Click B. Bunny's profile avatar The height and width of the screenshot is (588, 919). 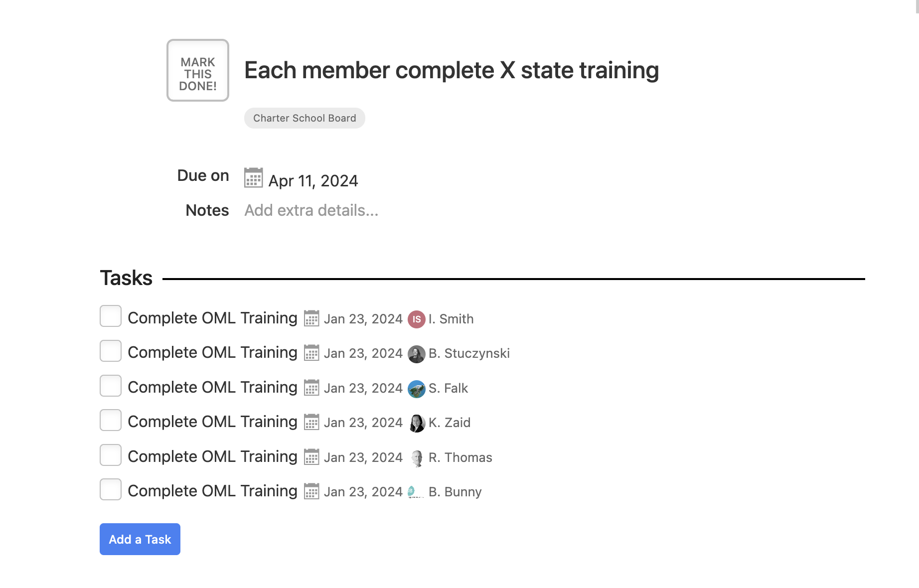[x=416, y=492]
